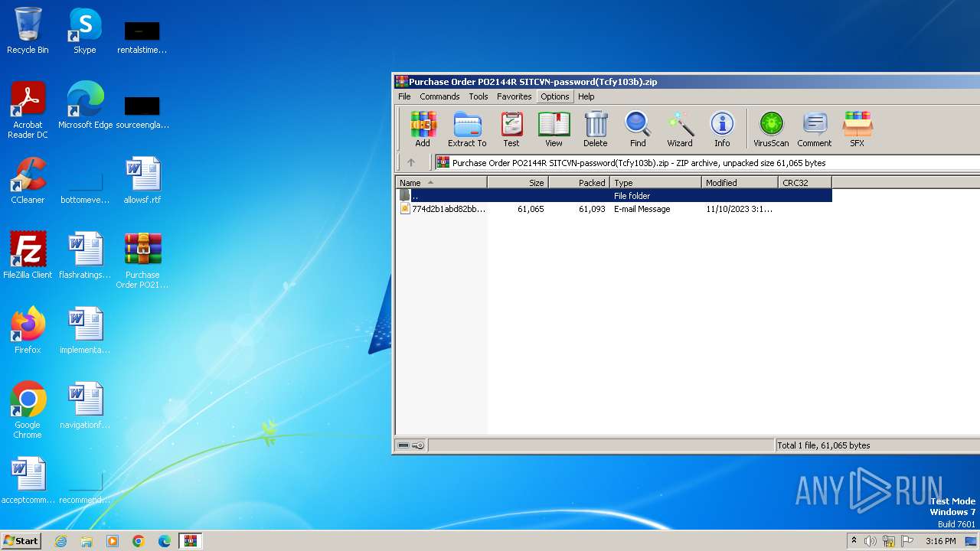
Task: Open the Commands menu
Action: (x=439, y=96)
